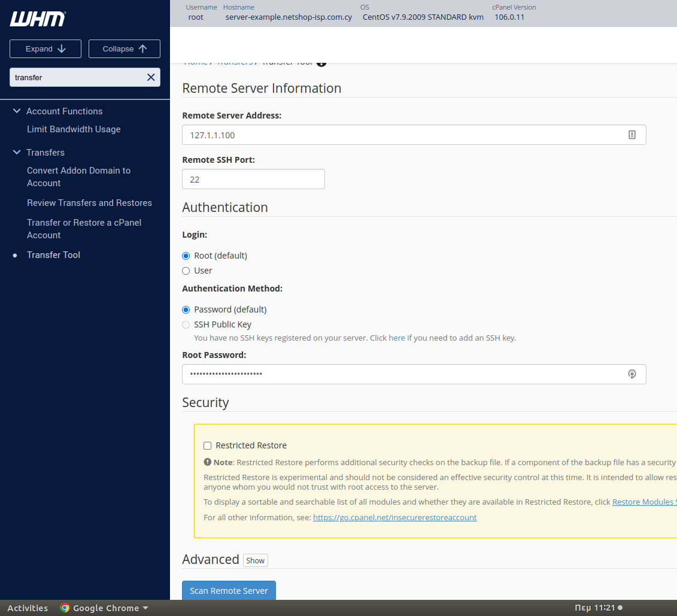Select User login option

point(186,271)
